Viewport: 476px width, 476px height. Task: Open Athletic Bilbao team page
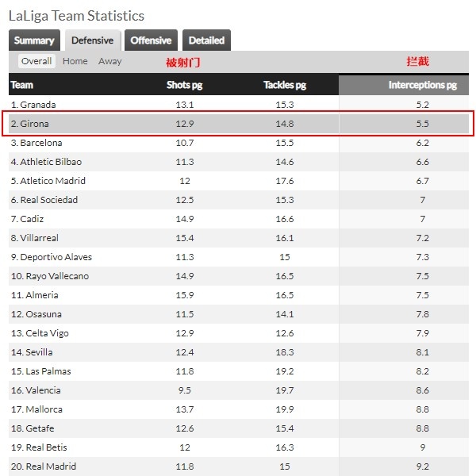[51, 162]
